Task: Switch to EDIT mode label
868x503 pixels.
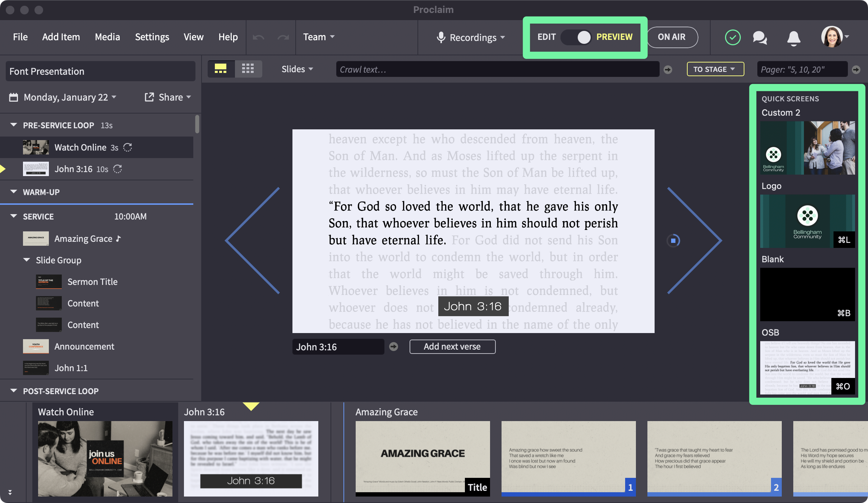Action: pos(546,37)
